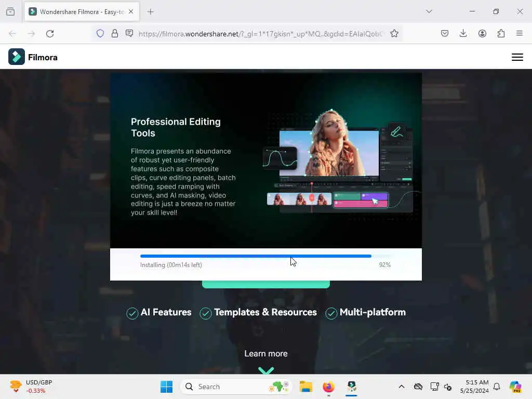Open the downloads panel
The image size is (532, 399).
pos(463,33)
